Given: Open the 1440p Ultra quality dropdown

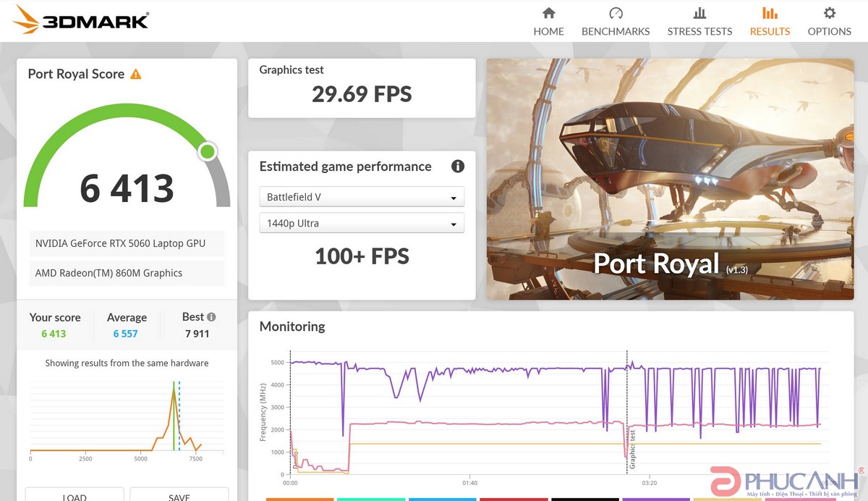Looking at the screenshot, I should click(361, 223).
